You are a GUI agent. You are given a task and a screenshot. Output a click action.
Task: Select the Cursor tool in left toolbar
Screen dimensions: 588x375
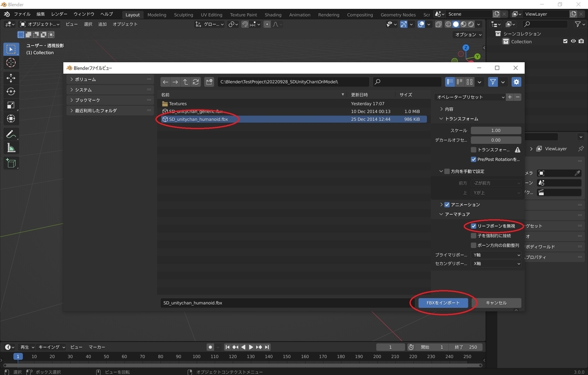pos(11,63)
